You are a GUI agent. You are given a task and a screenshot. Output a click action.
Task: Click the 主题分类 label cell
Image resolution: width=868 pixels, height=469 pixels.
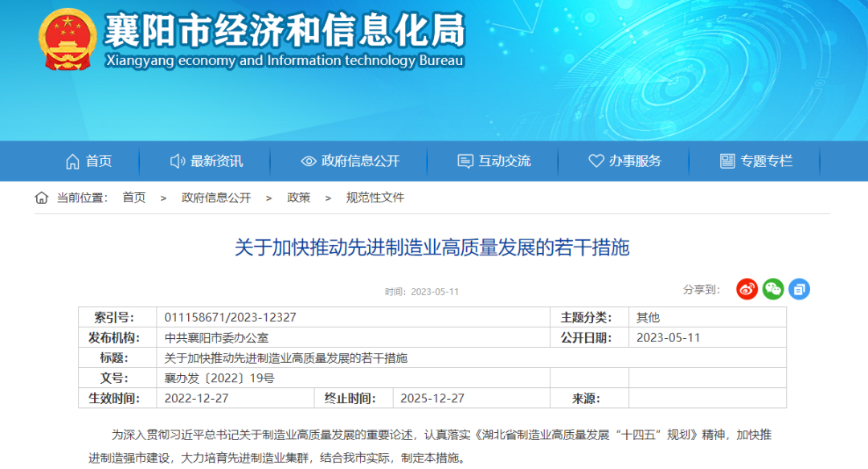(x=589, y=317)
